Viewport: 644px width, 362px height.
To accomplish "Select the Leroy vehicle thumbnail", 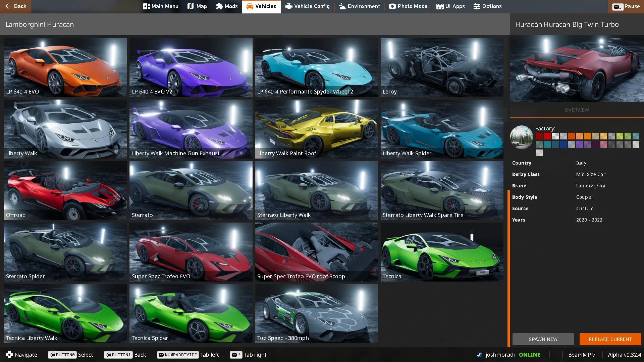I will [442, 67].
